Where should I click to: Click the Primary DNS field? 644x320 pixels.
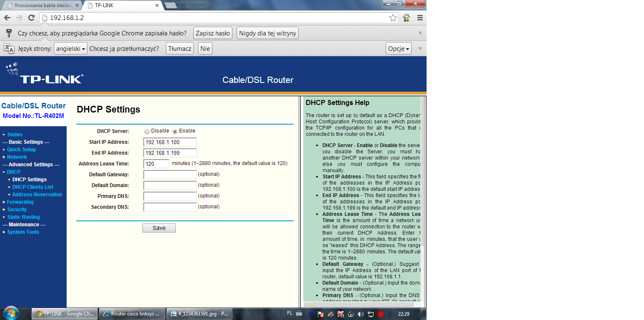point(170,196)
